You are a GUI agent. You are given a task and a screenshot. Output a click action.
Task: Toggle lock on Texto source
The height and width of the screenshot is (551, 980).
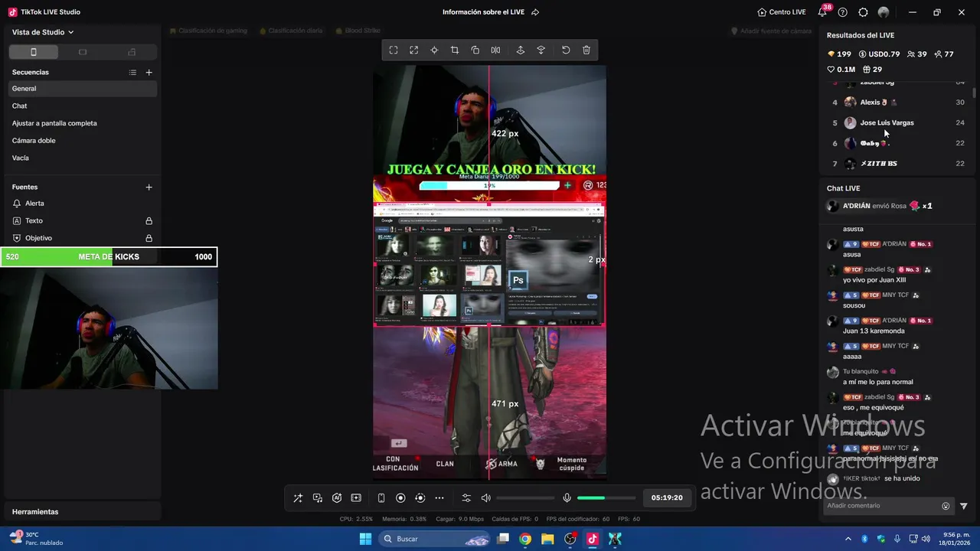[x=149, y=220]
